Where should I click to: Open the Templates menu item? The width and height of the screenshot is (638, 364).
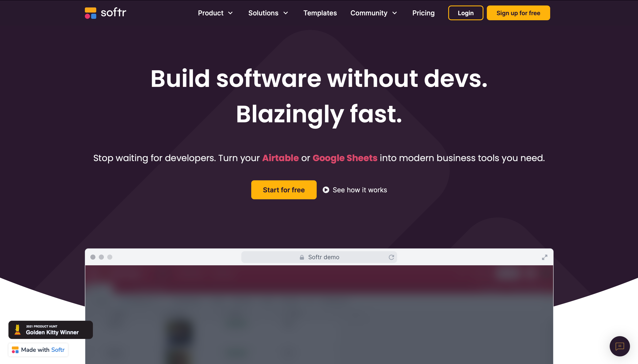[x=320, y=13]
